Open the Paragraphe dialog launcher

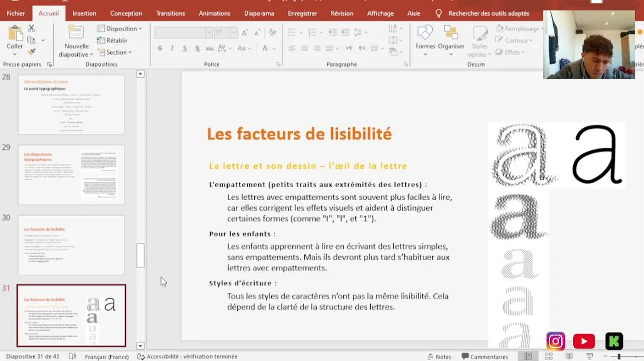click(x=405, y=65)
